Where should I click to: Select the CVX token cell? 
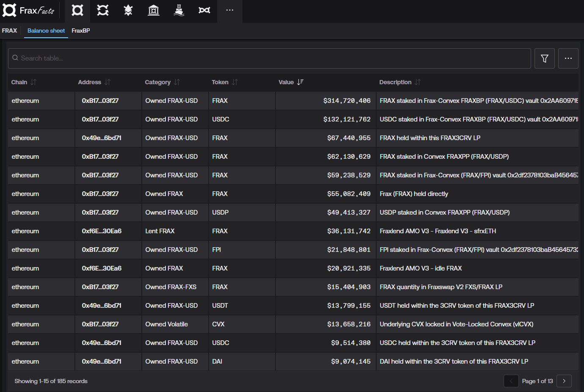click(242, 324)
